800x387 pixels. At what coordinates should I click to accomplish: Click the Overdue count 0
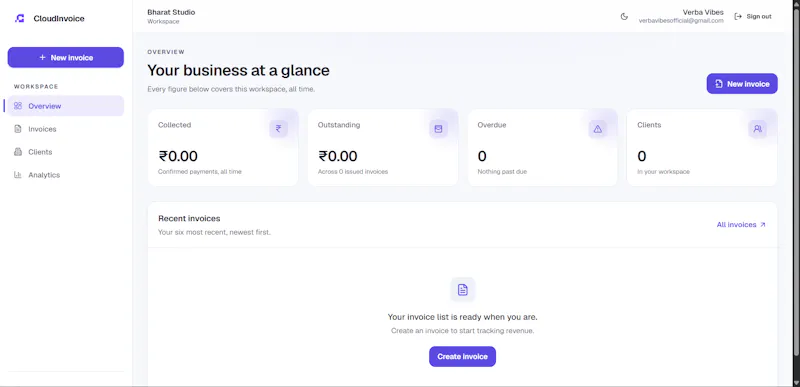(x=482, y=156)
